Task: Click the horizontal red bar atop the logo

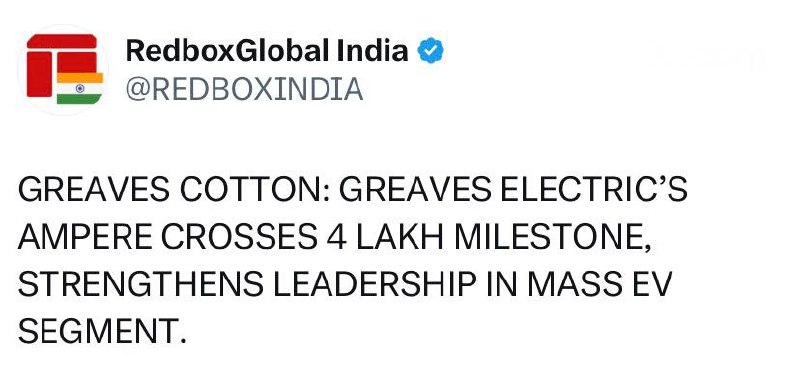Action: tap(62, 41)
